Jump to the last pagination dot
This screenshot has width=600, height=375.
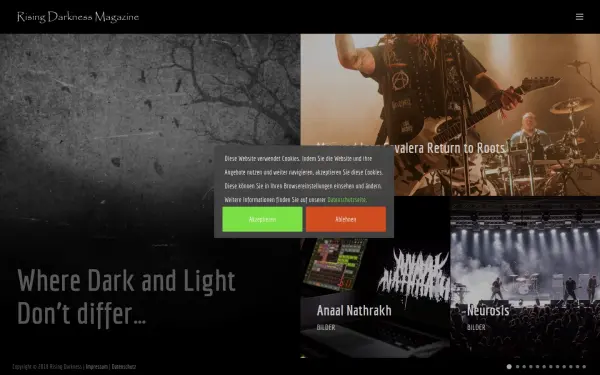[584, 367]
